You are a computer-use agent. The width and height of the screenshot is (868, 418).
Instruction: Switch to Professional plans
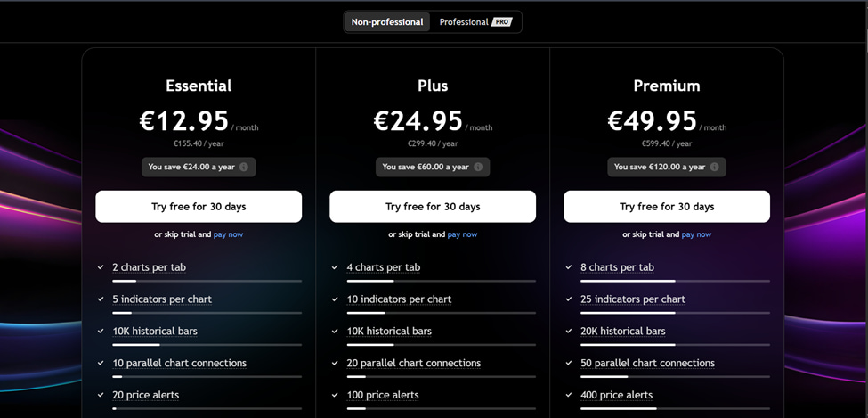coord(475,22)
